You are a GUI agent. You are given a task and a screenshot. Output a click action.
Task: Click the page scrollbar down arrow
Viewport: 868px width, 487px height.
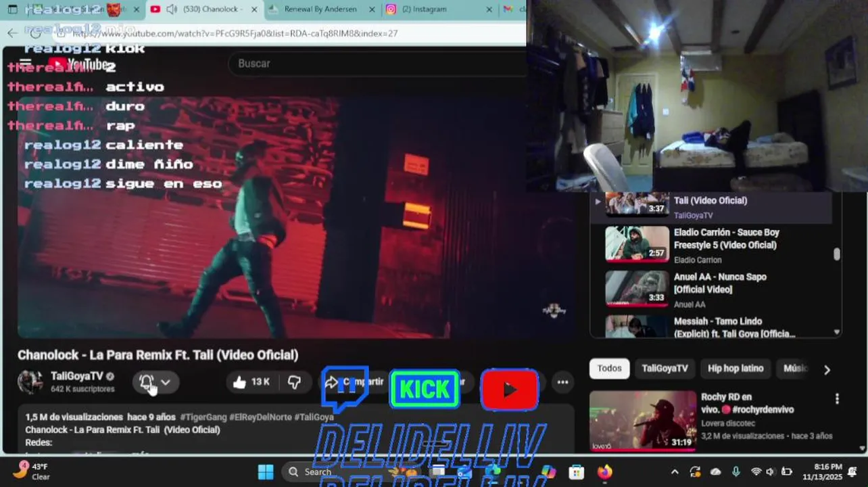[x=862, y=448]
